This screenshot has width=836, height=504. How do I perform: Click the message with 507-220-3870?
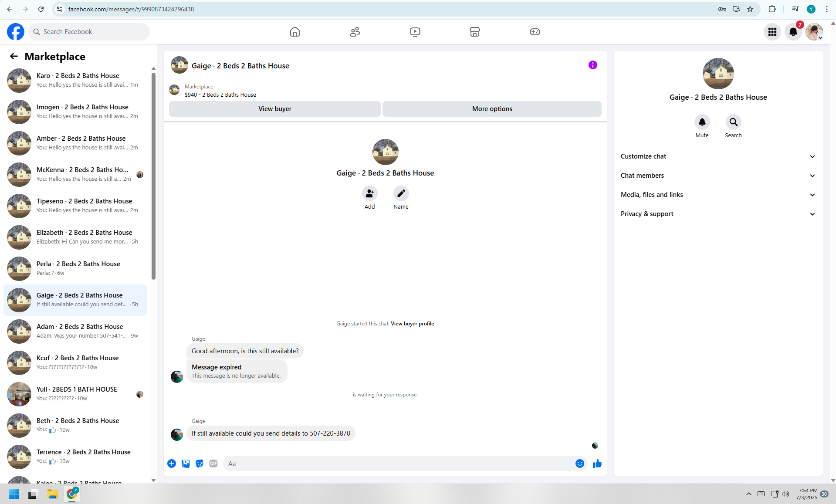tap(271, 433)
